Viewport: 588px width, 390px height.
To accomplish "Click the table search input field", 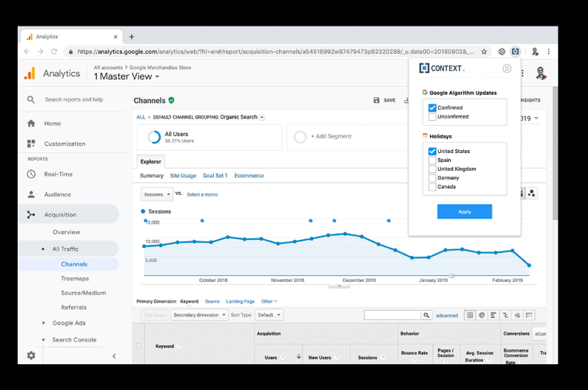I will 392,315.
